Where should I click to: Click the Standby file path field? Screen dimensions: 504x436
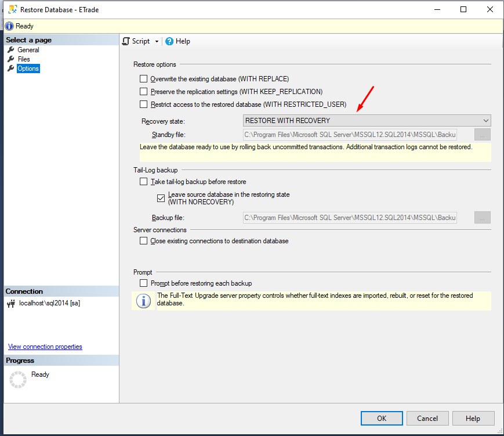click(x=350, y=135)
